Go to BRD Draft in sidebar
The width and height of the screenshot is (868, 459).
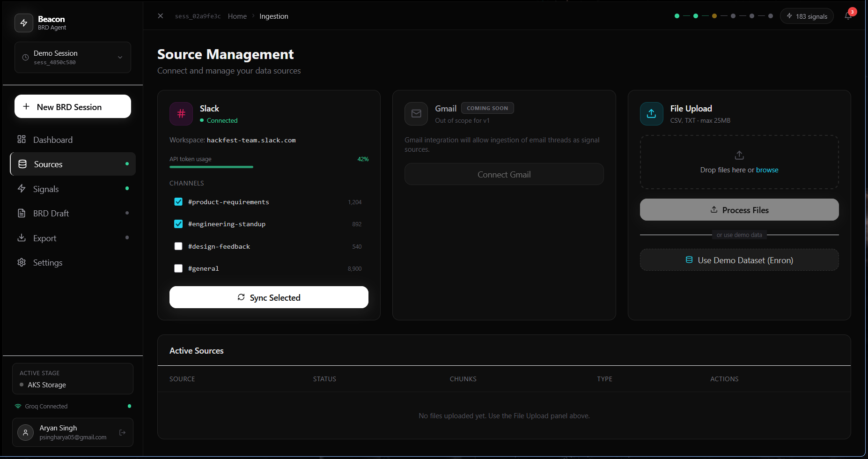coord(51,214)
